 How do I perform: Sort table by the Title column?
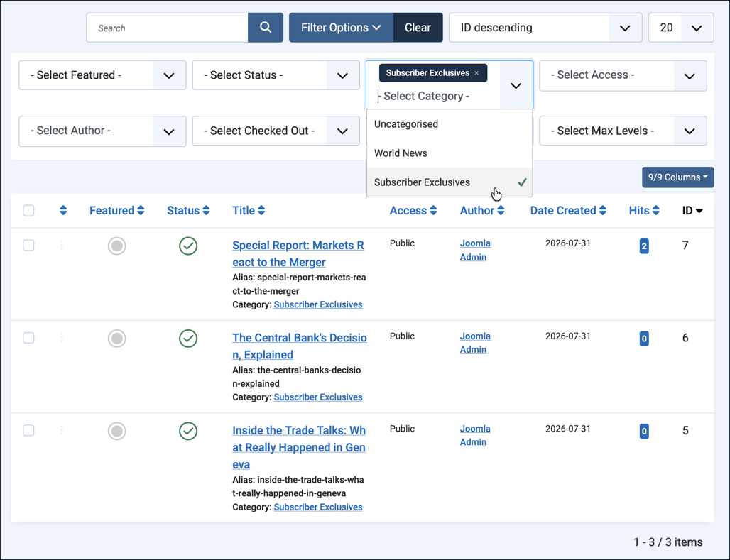pos(249,210)
